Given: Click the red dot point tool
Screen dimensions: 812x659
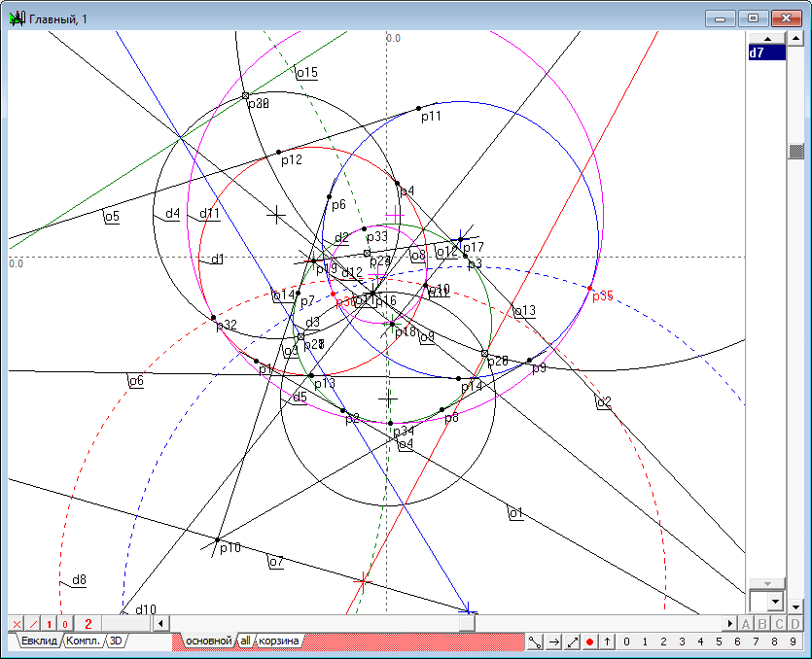Looking at the screenshot, I should (x=589, y=642).
